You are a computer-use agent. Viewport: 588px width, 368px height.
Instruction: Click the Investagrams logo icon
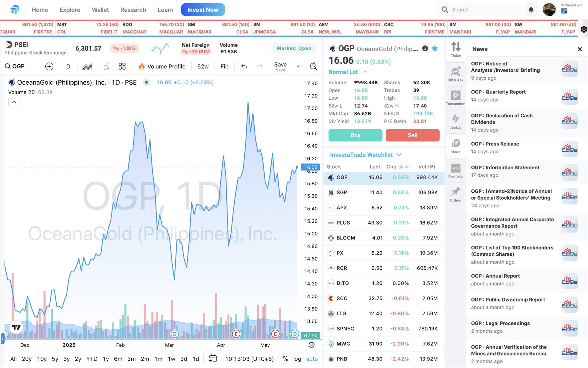[14, 10]
